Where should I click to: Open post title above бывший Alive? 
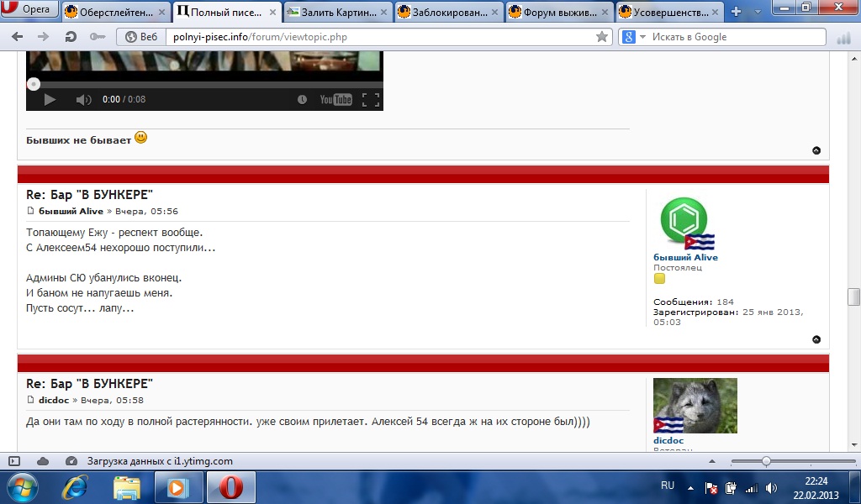pyautogui.click(x=89, y=195)
